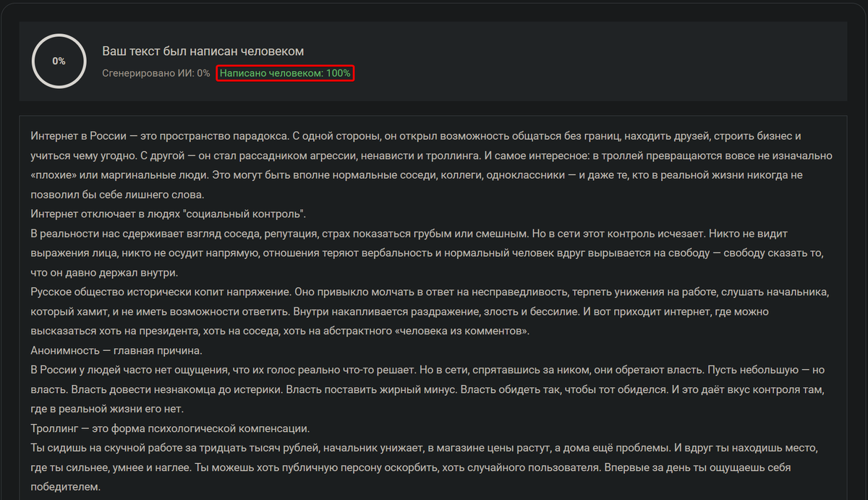Viewport: 868px width, 500px height.
Task: Click the heading "Ваш текст был написан человеком"
Action: [x=202, y=51]
